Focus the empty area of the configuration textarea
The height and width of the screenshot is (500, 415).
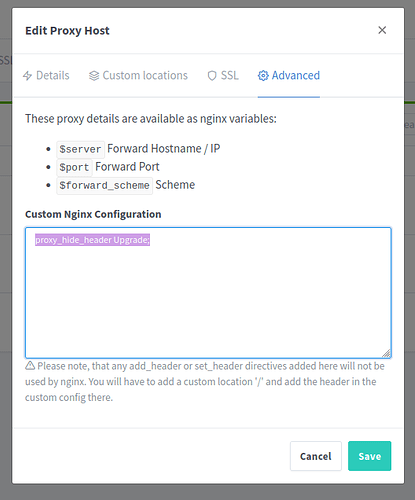(208, 300)
